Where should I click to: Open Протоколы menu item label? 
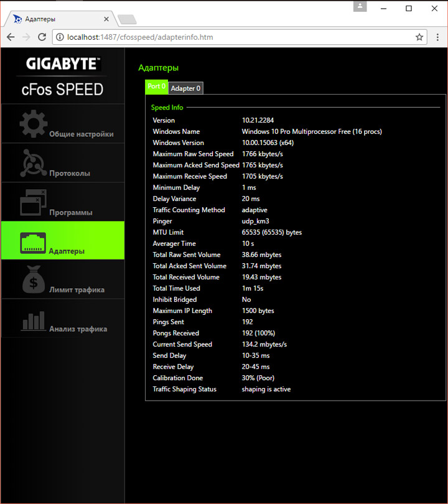(x=70, y=173)
